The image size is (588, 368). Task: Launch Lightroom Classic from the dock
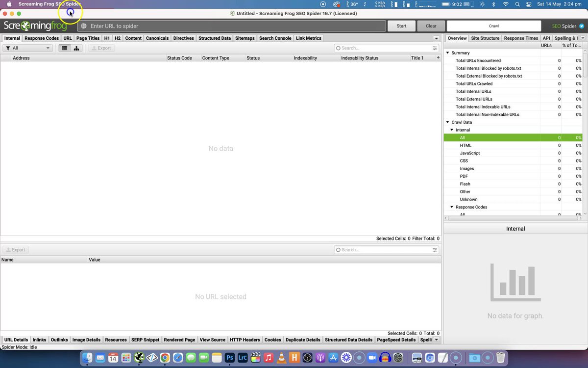(243, 358)
